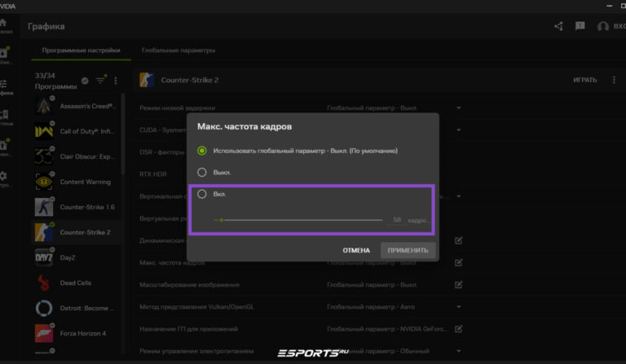
Task: Open program list three-dot menu
Action: coord(116,81)
